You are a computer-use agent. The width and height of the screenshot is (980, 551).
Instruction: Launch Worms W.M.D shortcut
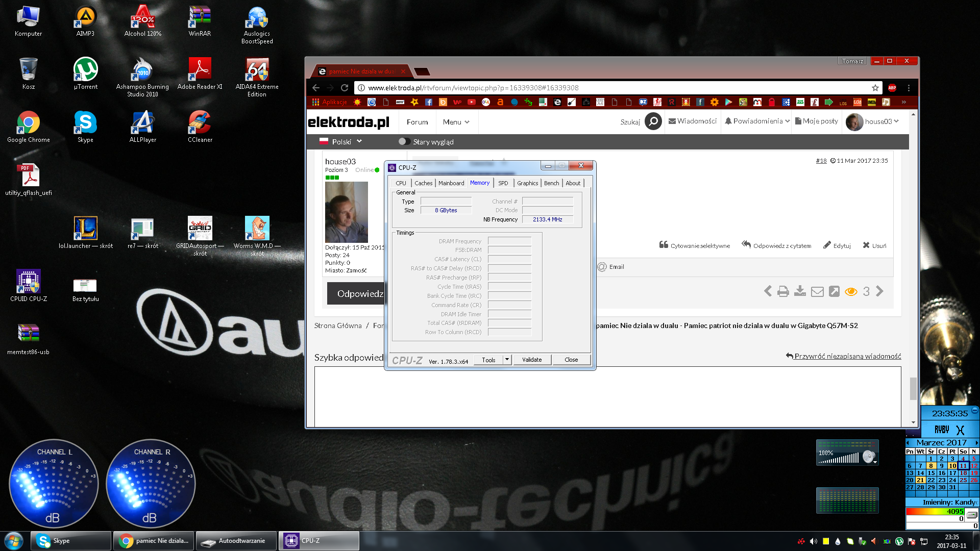257,236
